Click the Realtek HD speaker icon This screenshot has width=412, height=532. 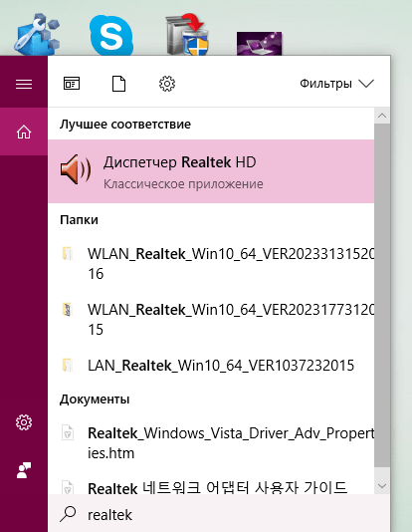click(76, 169)
